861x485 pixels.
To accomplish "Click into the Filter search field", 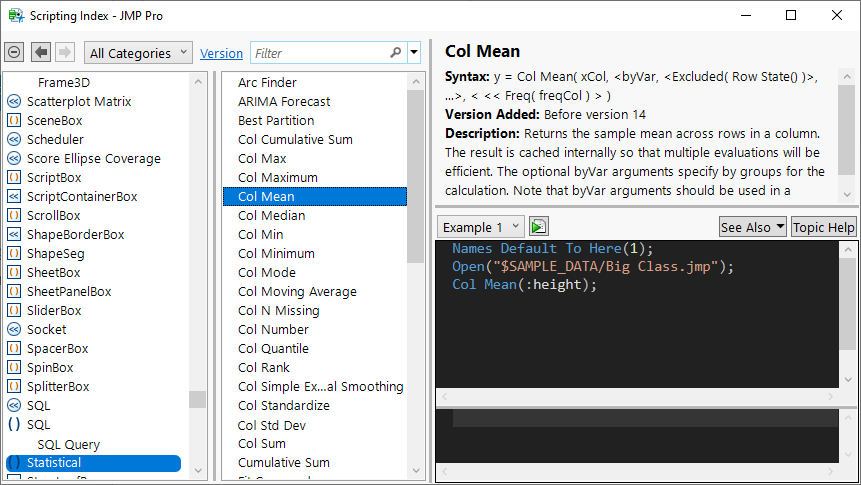I will [x=320, y=53].
